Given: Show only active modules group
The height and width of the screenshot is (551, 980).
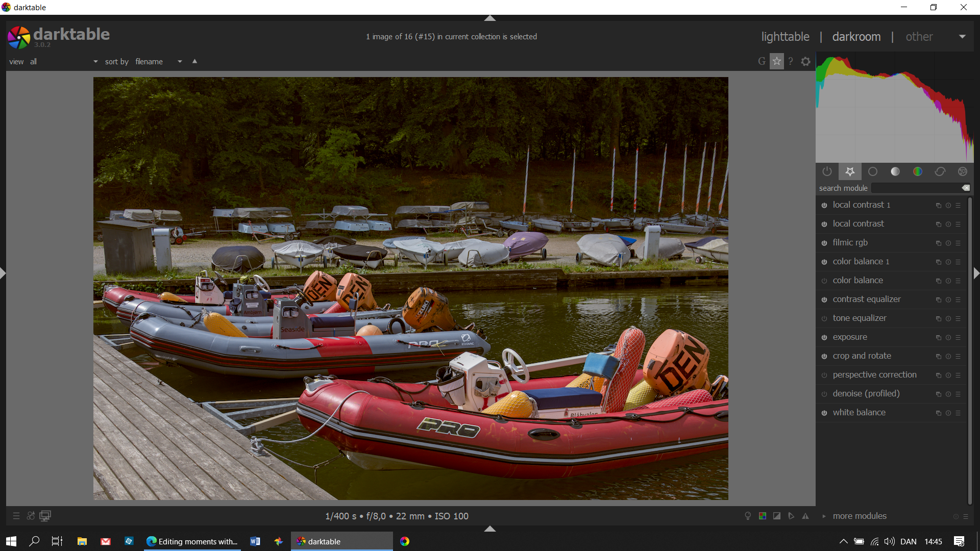Looking at the screenshot, I should (827, 172).
